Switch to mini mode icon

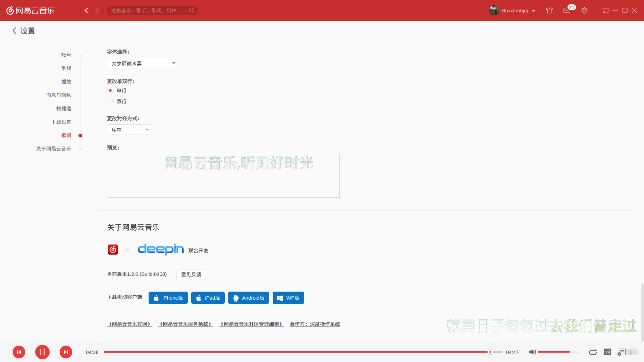point(605,10)
